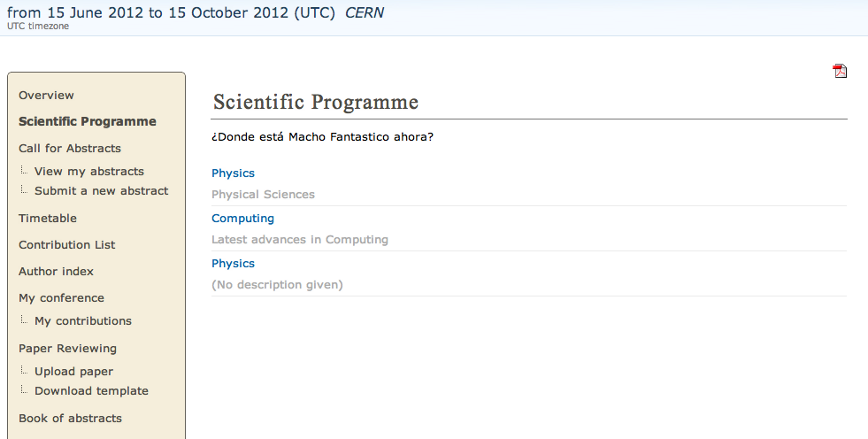Navigate to the Contribution List
The height and width of the screenshot is (439, 868).
coord(67,245)
